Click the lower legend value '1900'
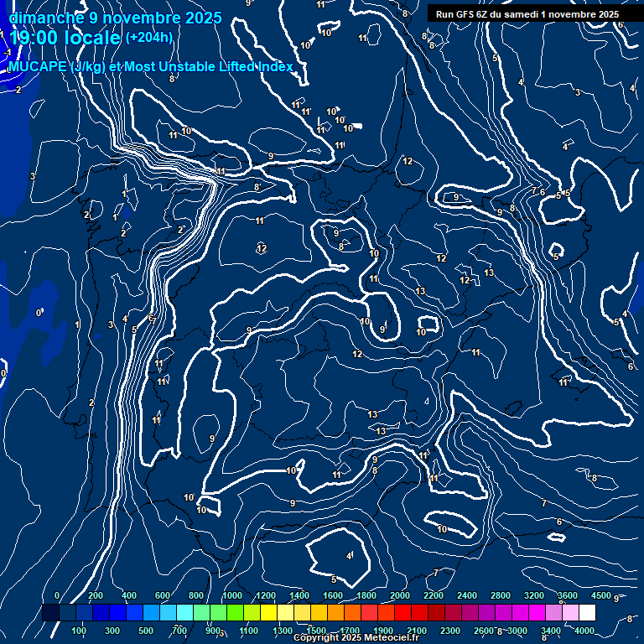The height and width of the screenshot is (644, 644). coord(382,631)
